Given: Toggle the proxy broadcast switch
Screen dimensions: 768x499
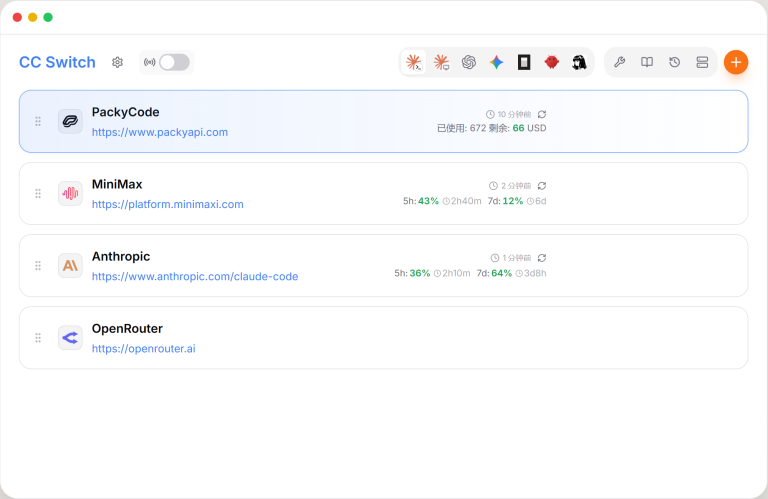Looking at the screenshot, I should pyautogui.click(x=174, y=62).
